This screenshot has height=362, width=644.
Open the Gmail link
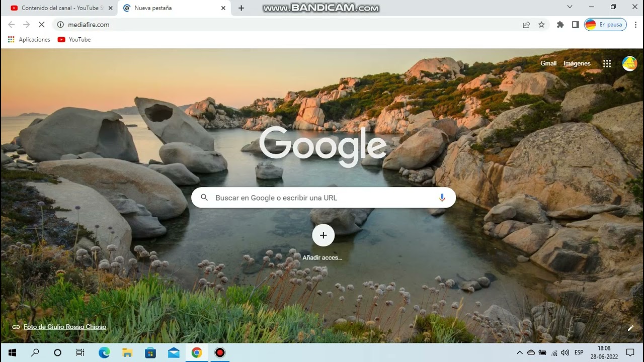[x=548, y=63]
